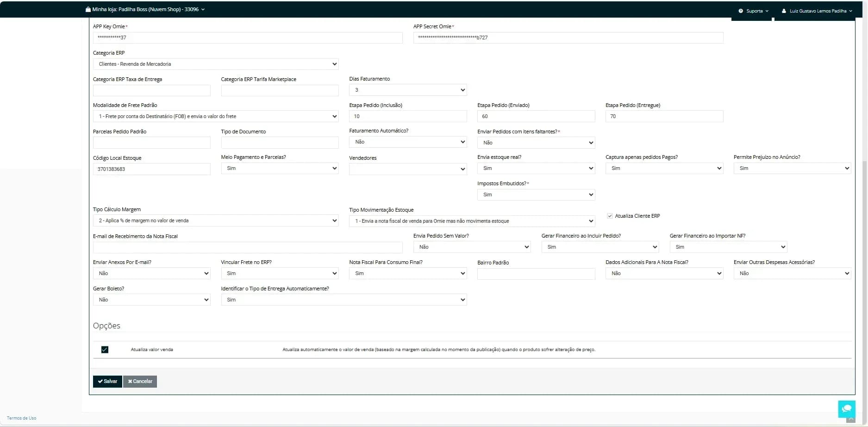This screenshot has width=868, height=427.
Task: Open the Faturamento Automático dropdown
Action: (x=408, y=142)
